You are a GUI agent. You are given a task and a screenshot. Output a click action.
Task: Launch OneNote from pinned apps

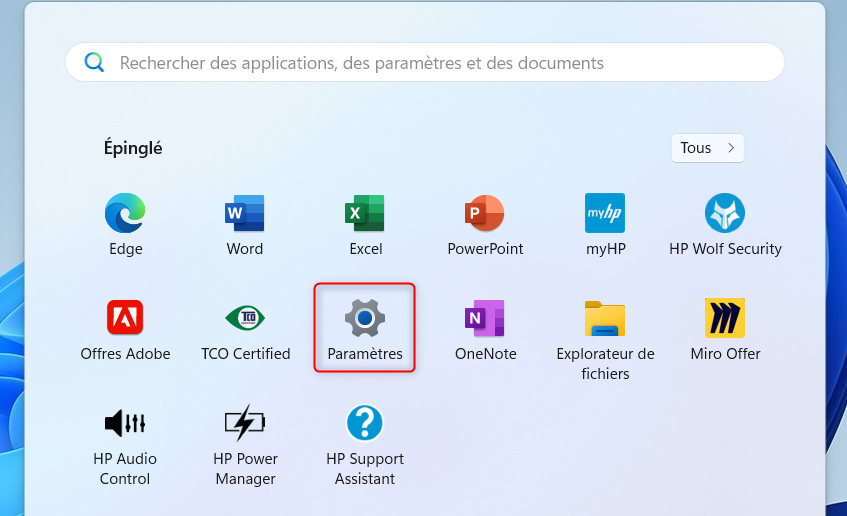(x=485, y=318)
